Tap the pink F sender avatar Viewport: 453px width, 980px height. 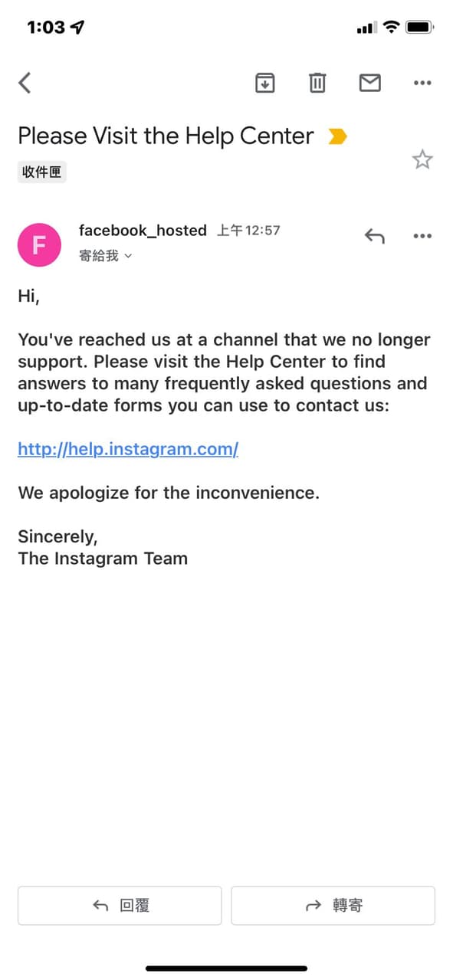coord(39,244)
